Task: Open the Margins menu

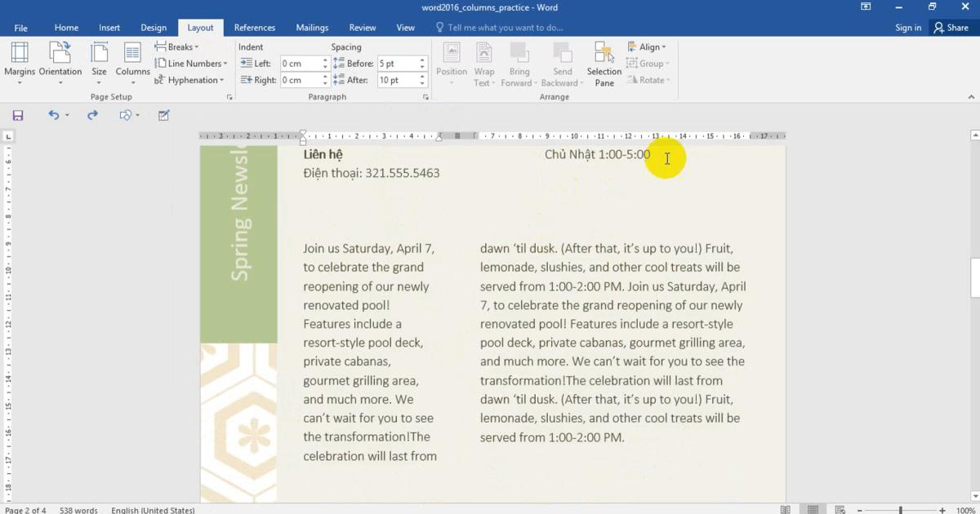Action: pyautogui.click(x=20, y=64)
